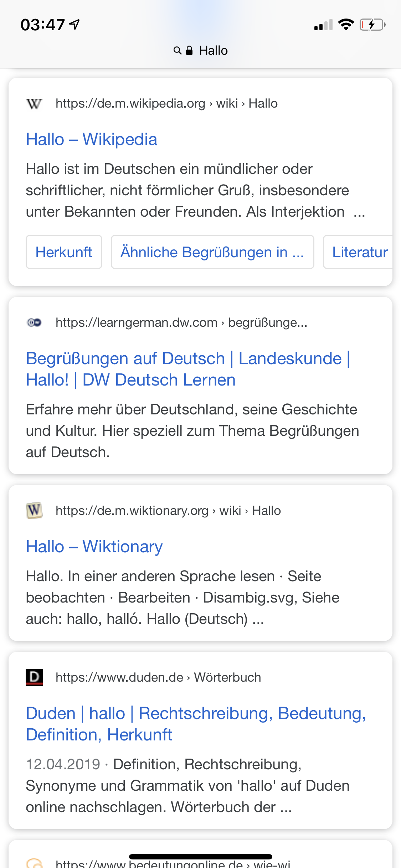
Task: Tap the home indicator bar at bottom
Action: (200, 857)
